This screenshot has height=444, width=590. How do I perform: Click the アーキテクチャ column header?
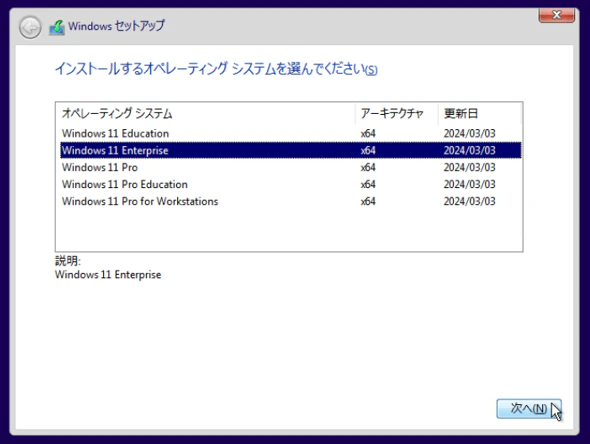point(397,113)
